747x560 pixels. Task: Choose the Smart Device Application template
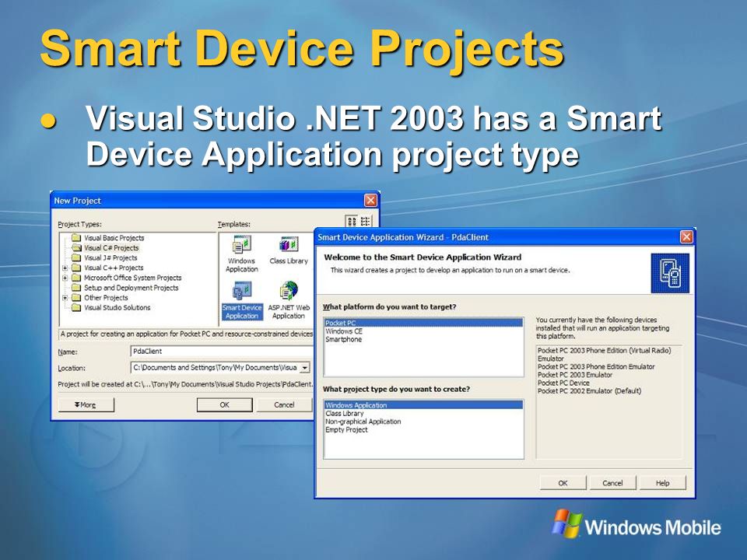click(x=242, y=300)
